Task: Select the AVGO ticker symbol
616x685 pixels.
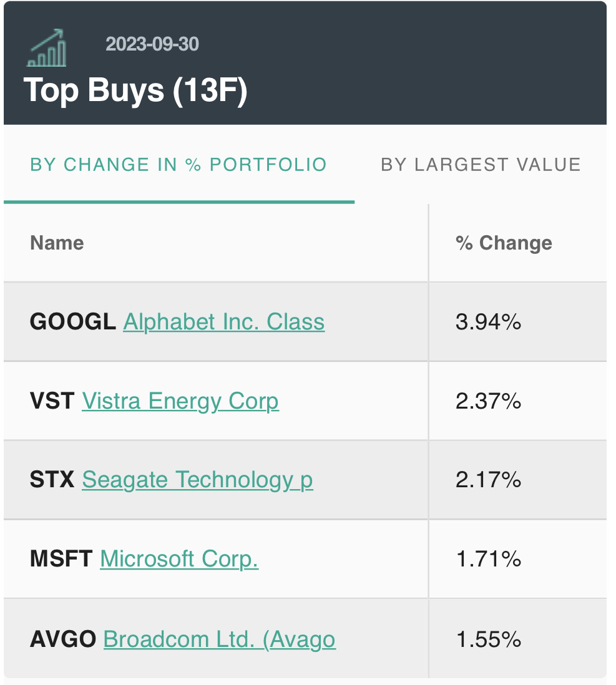Action: point(63,639)
